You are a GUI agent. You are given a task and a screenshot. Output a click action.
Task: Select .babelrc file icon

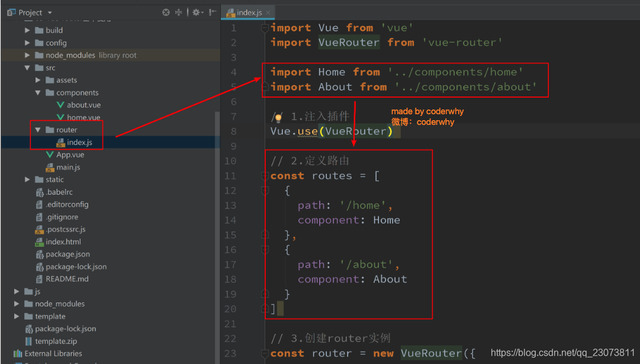click(40, 192)
